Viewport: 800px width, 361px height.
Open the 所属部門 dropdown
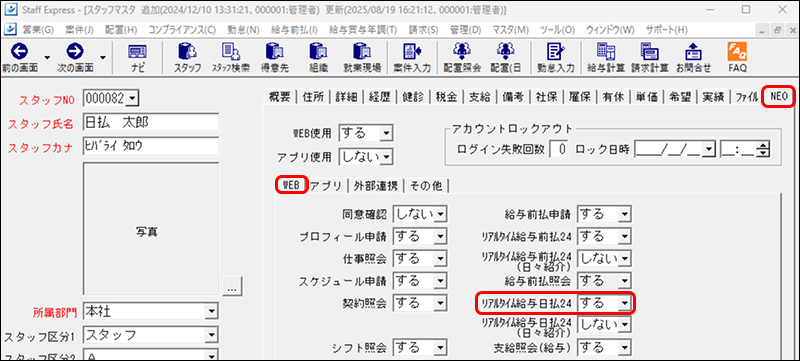pyautogui.click(x=211, y=311)
